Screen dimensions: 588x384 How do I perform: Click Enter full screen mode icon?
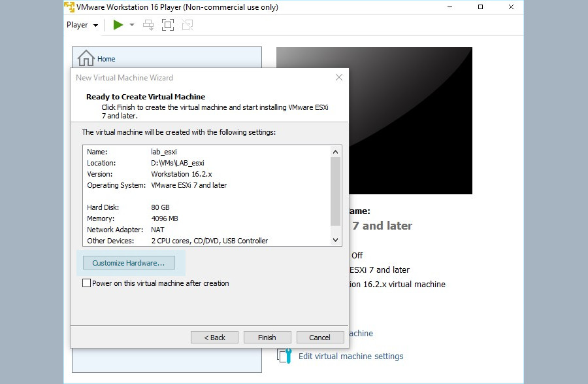pyautogui.click(x=168, y=25)
